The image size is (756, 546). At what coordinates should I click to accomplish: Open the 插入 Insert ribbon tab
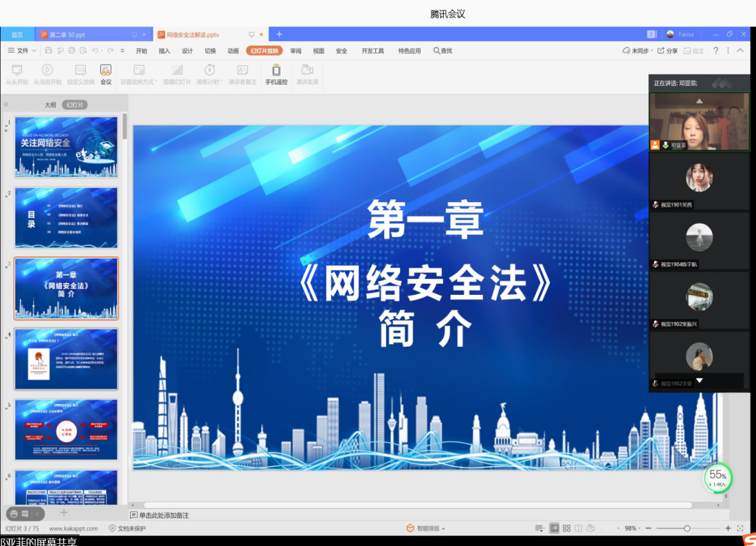pos(164,50)
